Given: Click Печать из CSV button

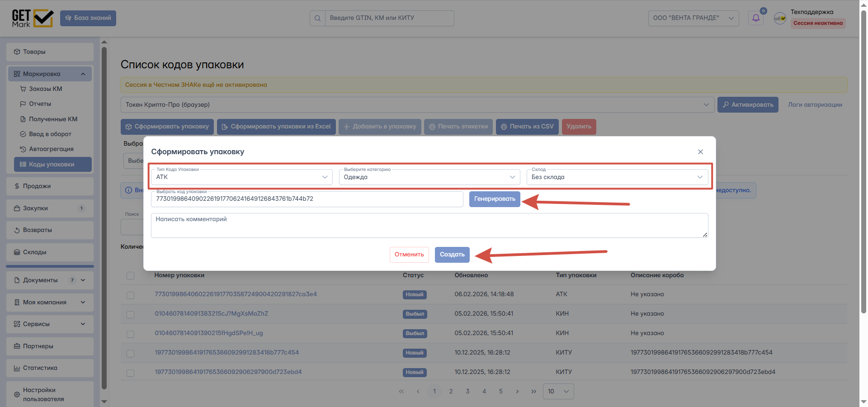Looking at the screenshot, I should (527, 127).
